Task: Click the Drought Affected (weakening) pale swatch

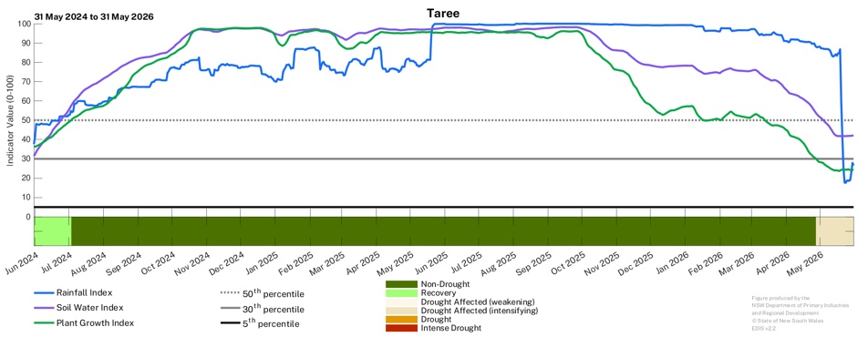Action: (401, 301)
